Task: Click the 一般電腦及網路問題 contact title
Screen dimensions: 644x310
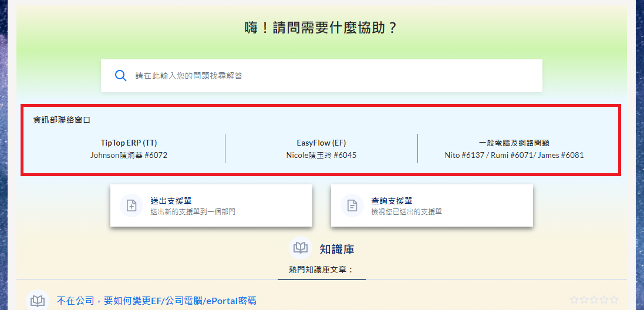Action: (x=514, y=143)
